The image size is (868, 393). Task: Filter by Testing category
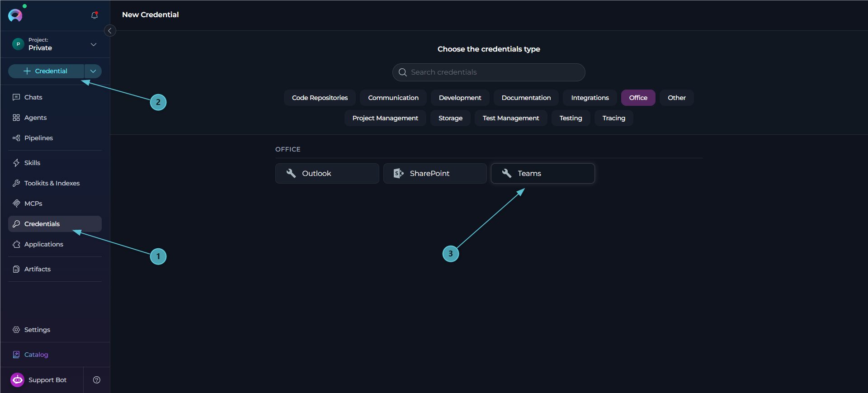coord(571,118)
